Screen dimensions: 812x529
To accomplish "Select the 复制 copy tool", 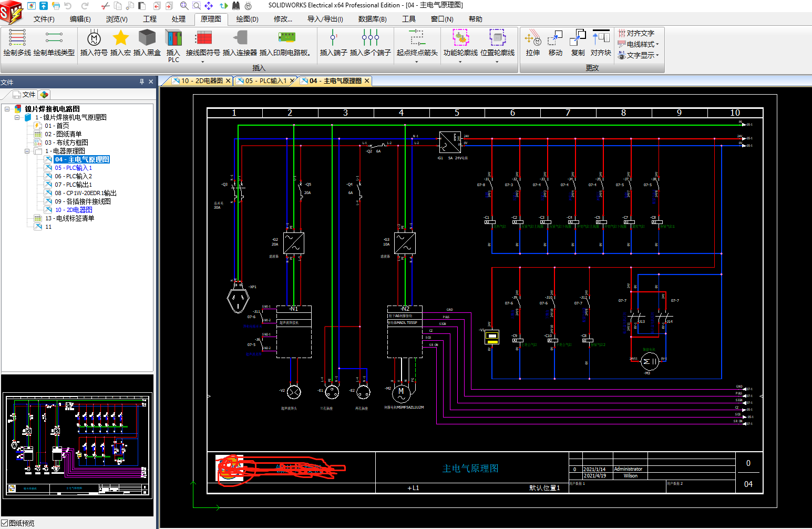I will click(x=578, y=42).
